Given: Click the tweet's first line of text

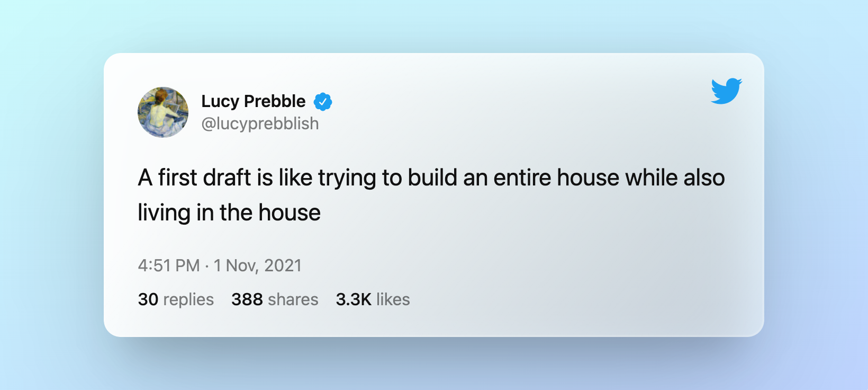Looking at the screenshot, I should 431,178.
